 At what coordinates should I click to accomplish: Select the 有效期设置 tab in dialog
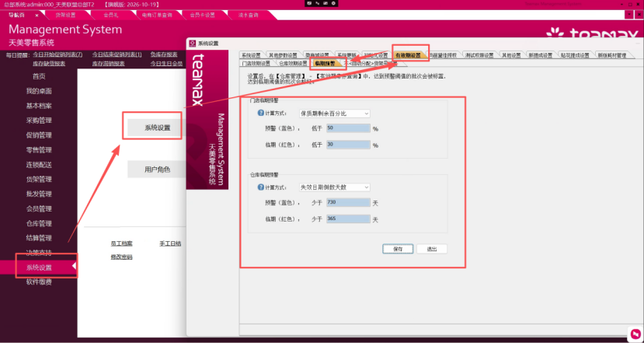tap(408, 55)
